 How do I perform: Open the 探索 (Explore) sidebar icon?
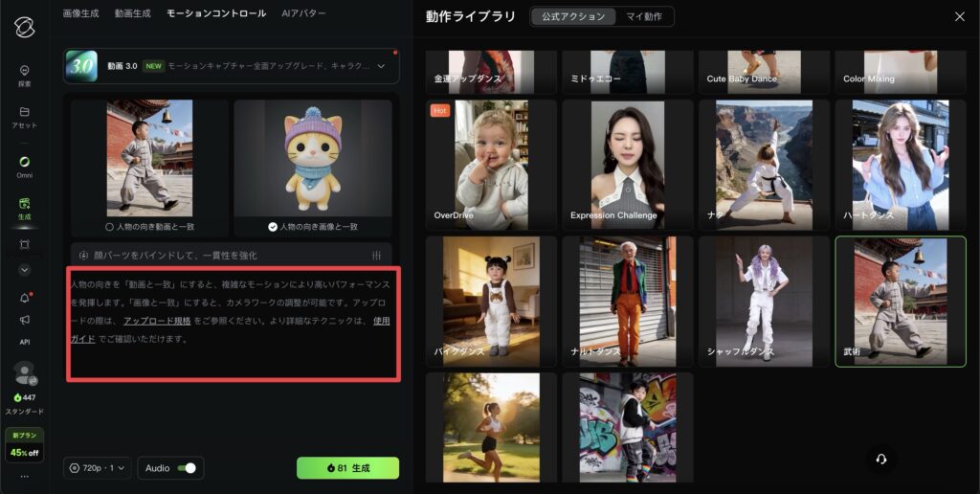click(x=25, y=71)
